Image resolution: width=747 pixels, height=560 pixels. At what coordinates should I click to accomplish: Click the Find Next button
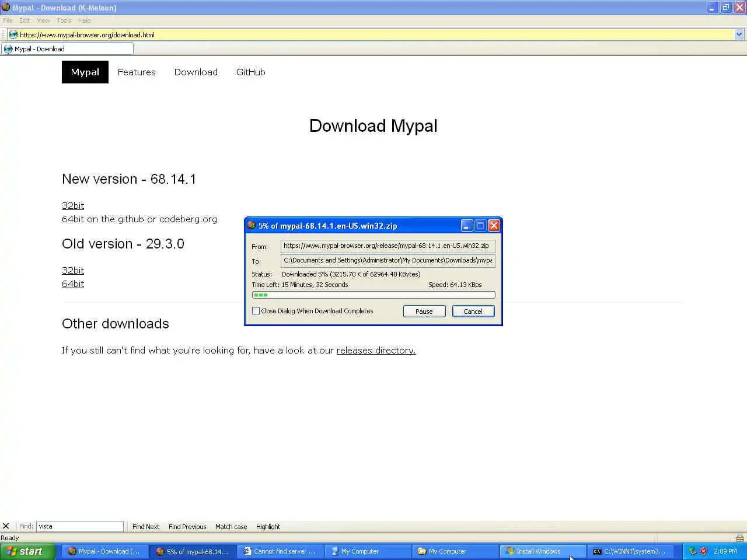[146, 526]
